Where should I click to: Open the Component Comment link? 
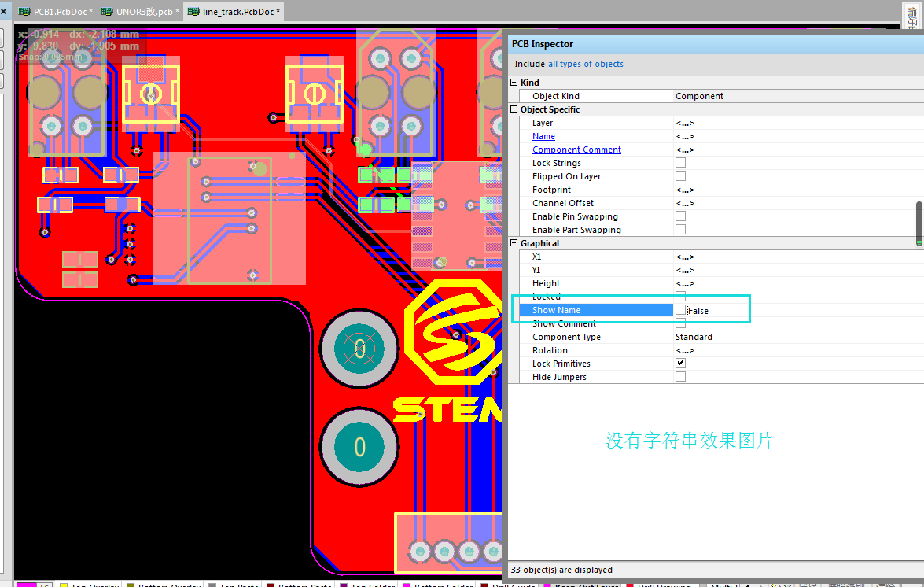coord(576,150)
